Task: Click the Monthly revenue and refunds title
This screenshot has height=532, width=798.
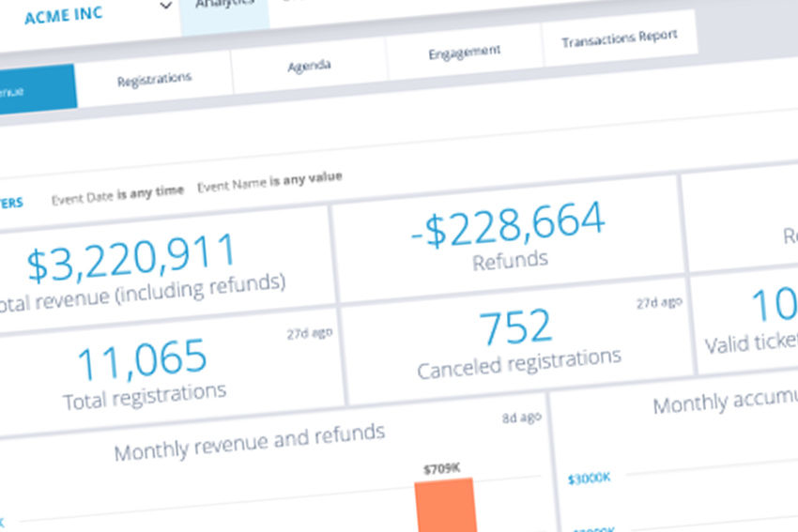Action: click(250, 442)
